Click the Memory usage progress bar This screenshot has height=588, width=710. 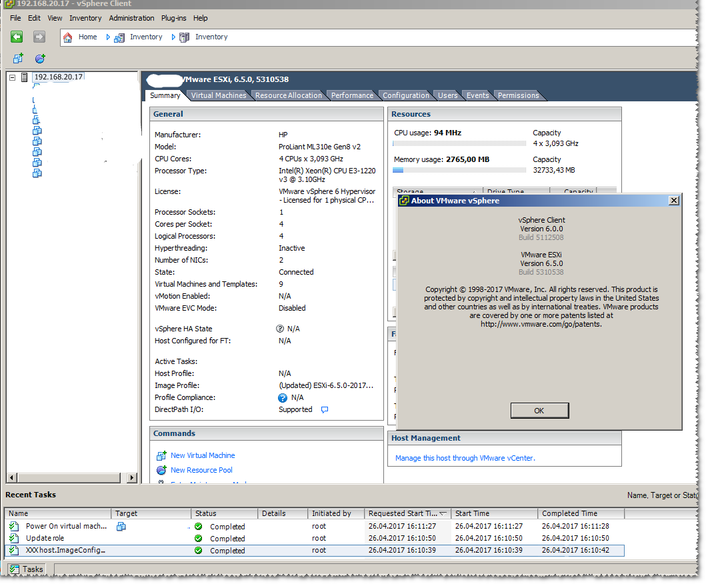tap(459, 171)
